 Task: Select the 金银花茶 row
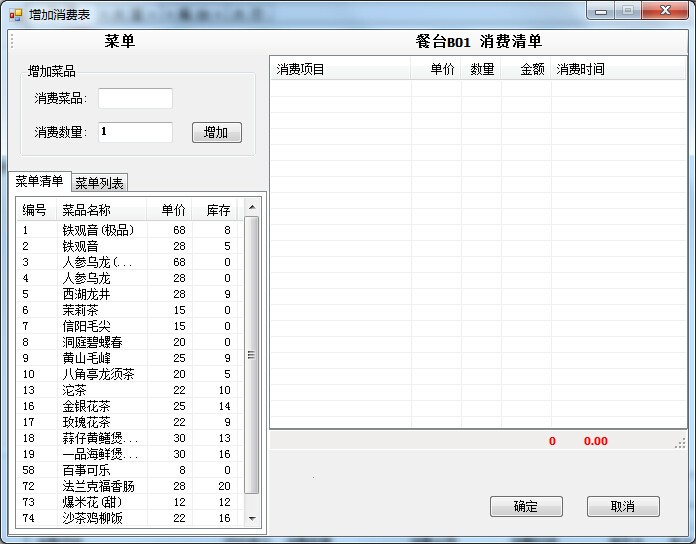[x=130, y=406]
